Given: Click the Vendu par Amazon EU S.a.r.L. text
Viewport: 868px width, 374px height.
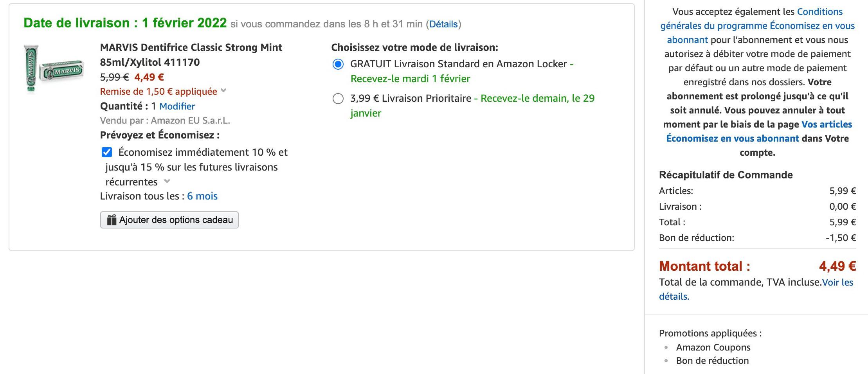Looking at the screenshot, I should pos(165,120).
